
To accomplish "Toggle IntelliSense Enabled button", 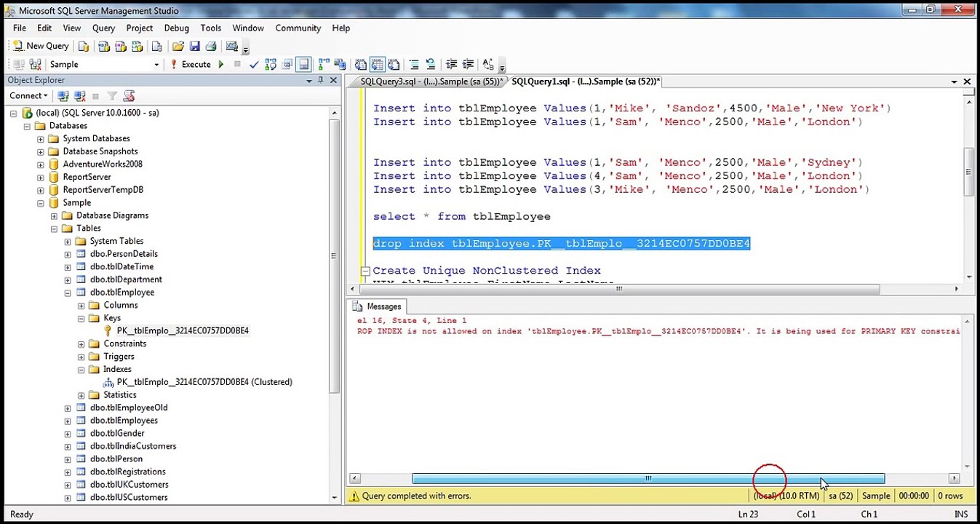I will pyautogui.click(x=304, y=65).
